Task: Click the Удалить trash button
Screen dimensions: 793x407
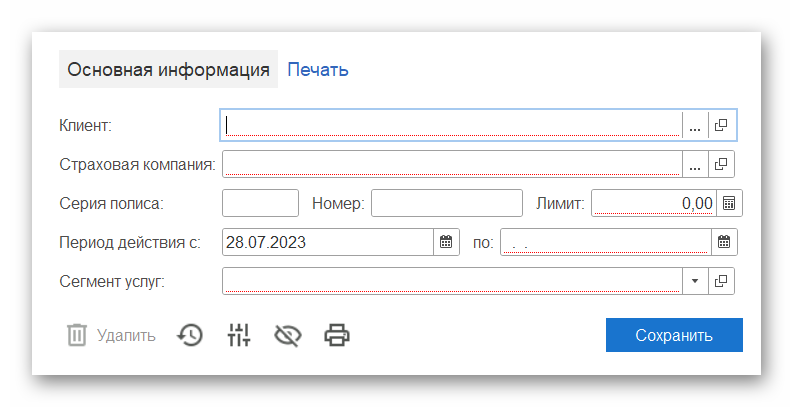Action: pos(111,335)
